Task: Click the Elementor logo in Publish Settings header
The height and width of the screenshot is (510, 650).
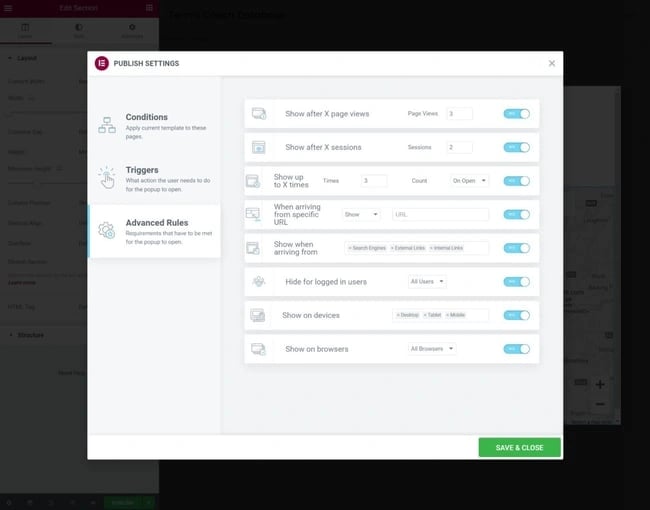Action: click(101, 62)
